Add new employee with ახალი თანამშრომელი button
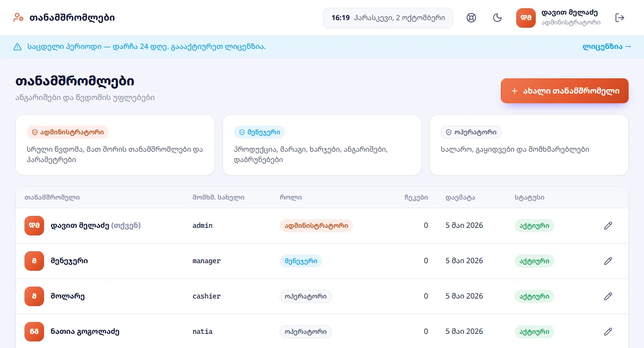Screen dimensions: 644x348 pos(565,91)
